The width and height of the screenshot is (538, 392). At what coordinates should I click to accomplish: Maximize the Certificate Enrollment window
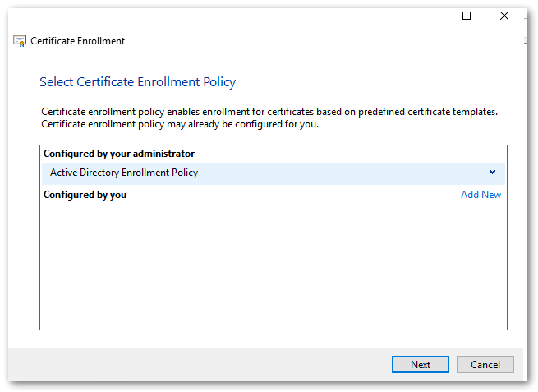pyautogui.click(x=467, y=16)
